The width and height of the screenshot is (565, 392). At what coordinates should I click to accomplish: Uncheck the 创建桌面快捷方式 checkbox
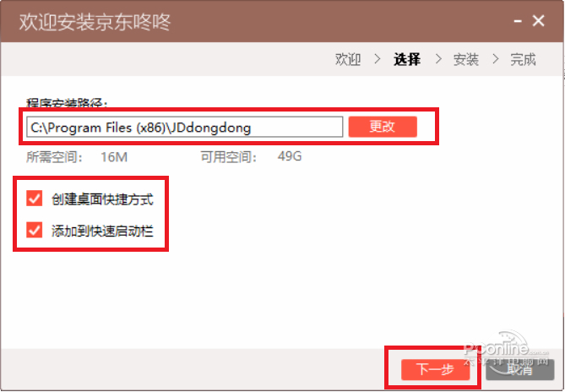(35, 199)
